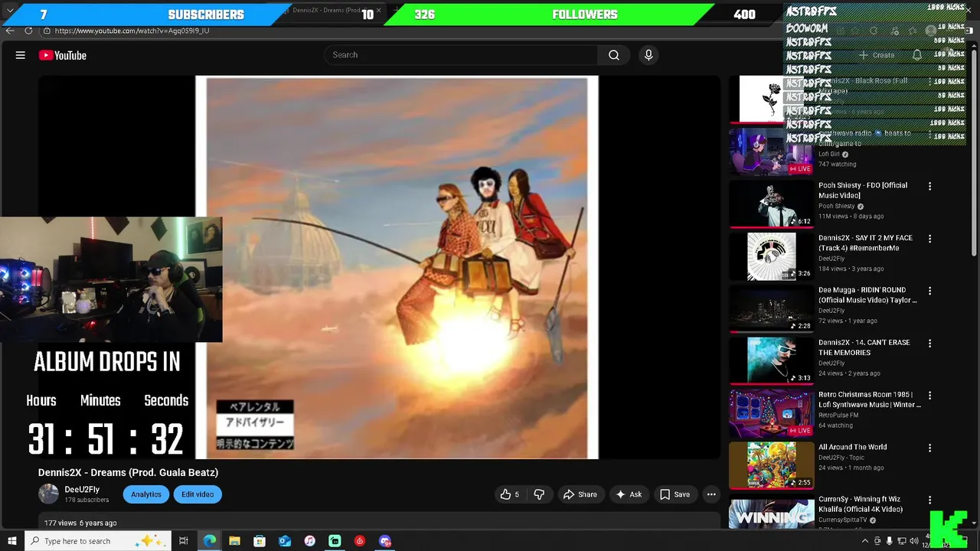Screen dimensions: 980x551
Task: Go to the YouTube home logo
Action: click(63, 55)
